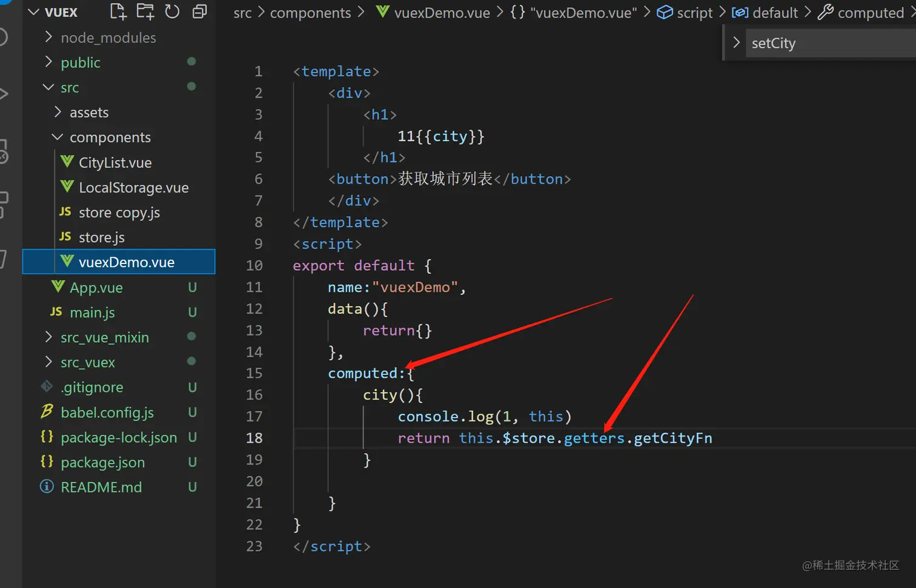
Task: Click the vuexDemo.vue file breadcrumb
Action: [x=442, y=13]
